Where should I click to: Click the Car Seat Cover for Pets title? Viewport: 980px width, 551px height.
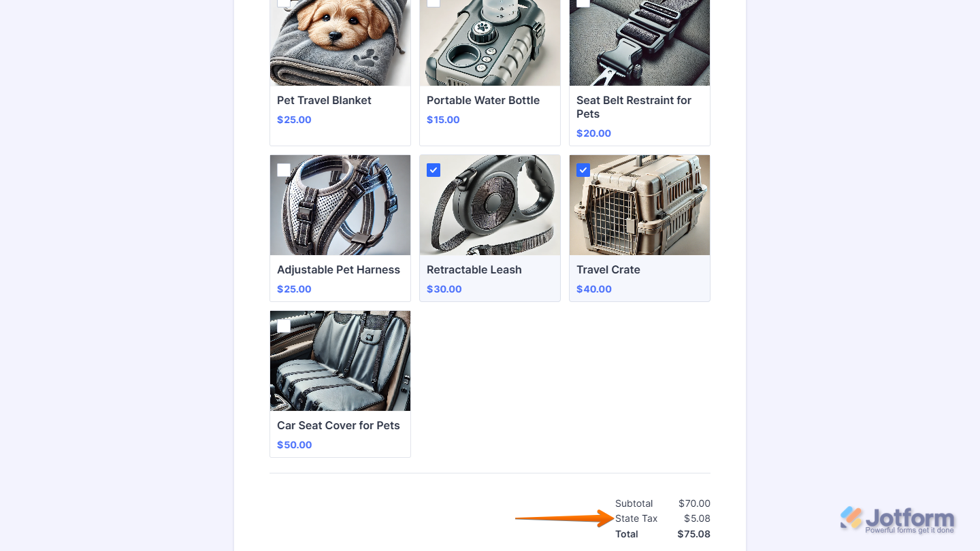tap(338, 425)
